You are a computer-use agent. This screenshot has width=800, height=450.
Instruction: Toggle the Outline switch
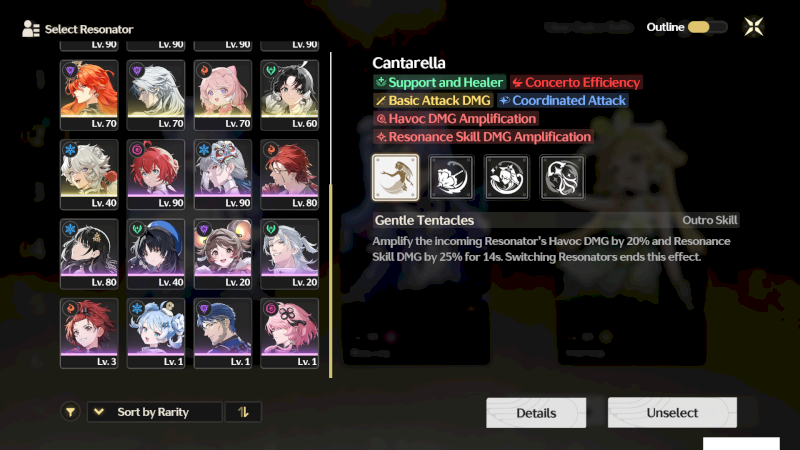click(x=707, y=27)
